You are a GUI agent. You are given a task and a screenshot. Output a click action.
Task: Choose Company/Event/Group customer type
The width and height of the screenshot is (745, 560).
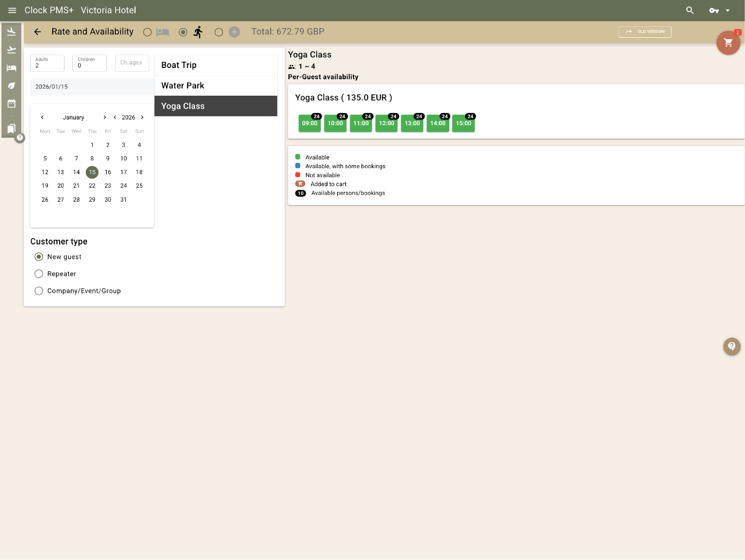coord(39,291)
